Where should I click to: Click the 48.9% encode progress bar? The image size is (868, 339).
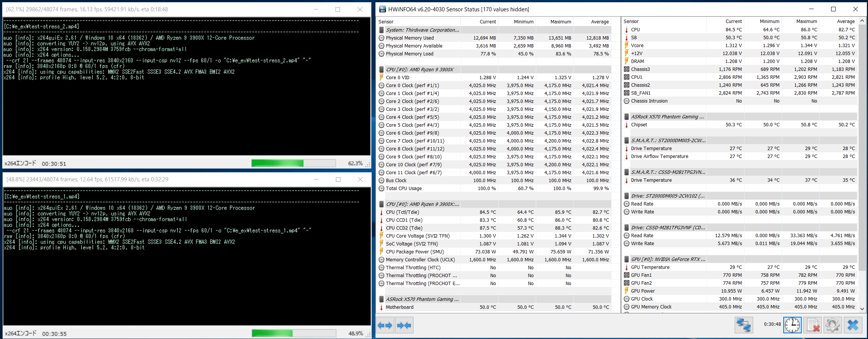tap(294, 333)
